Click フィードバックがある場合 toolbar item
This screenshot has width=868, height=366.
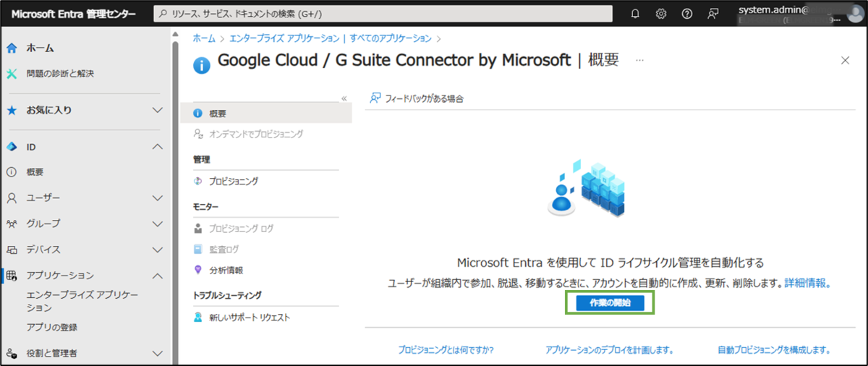click(x=417, y=98)
